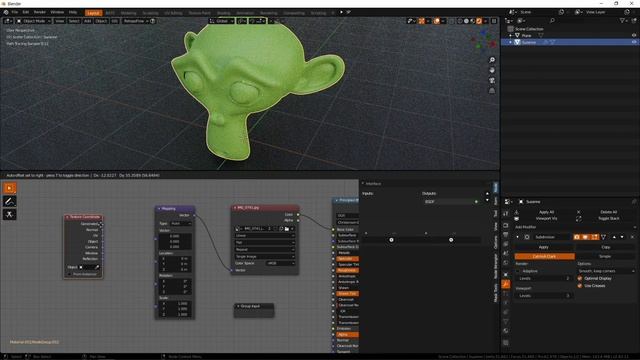Open the Texture properties checker tab
This screenshot has height=360, width=640.
[506, 342]
